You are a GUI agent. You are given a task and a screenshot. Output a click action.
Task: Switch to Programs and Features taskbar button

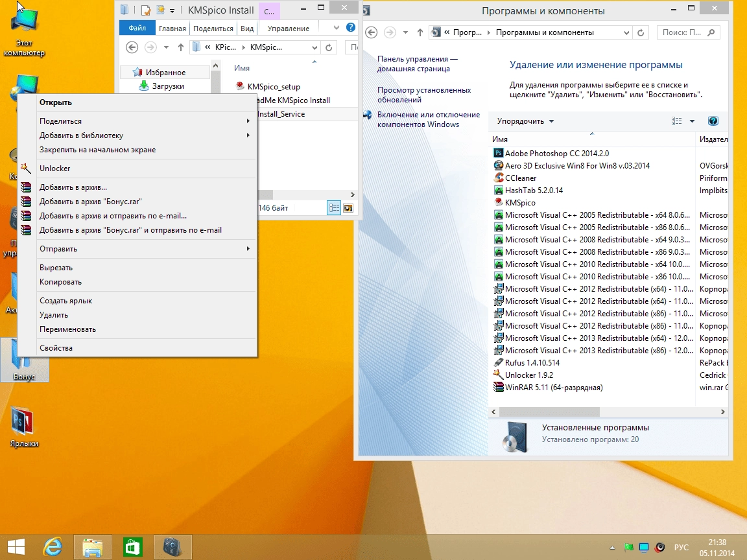pyautogui.click(x=173, y=546)
